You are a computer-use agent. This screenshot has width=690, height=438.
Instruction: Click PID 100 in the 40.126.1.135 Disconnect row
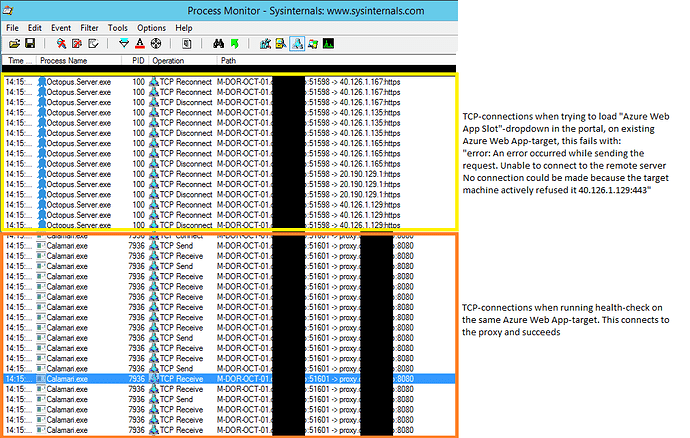click(x=139, y=133)
